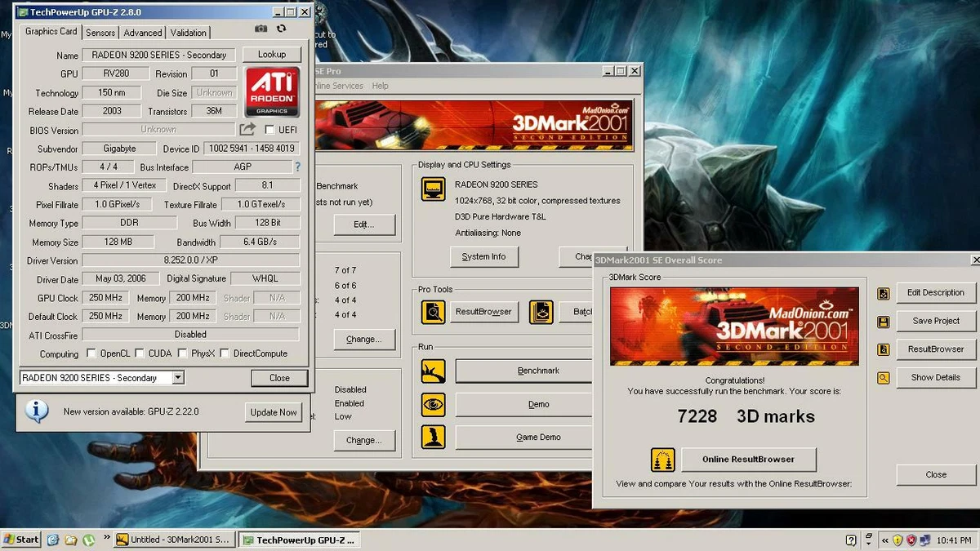Click the monitor icon in Display settings
The width and height of the screenshot is (980, 551).
[x=433, y=189]
